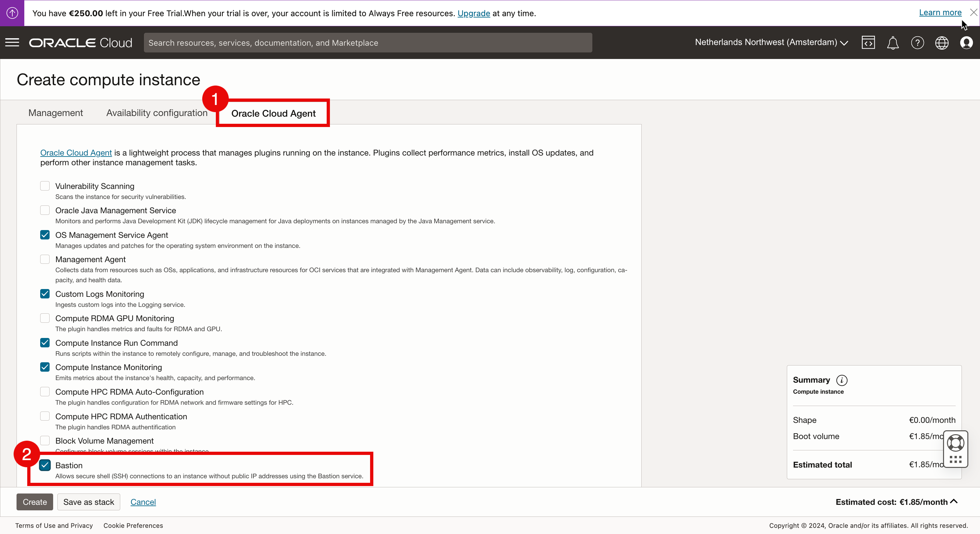The height and width of the screenshot is (534, 980).
Task: Open the hamburger navigation menu
Action: click(12, 42)
